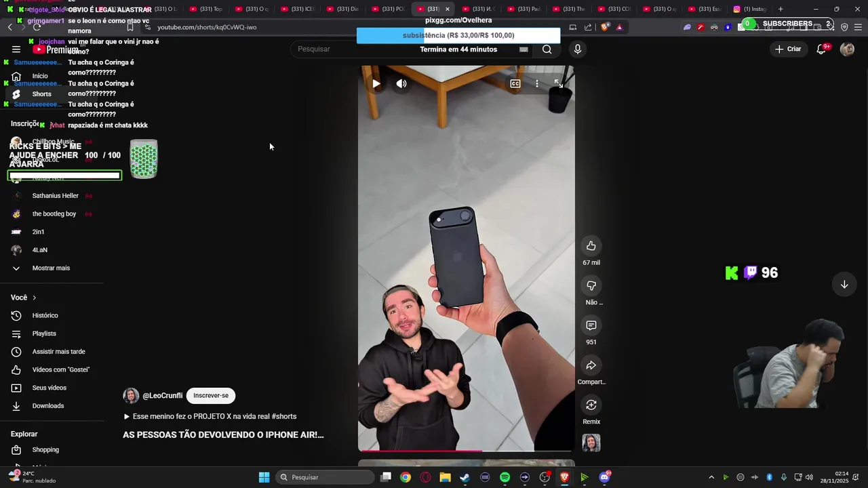Expand Mostrar mais subscriptions list
The height and width of the screenshot is (488, 868).
point(52,268)
